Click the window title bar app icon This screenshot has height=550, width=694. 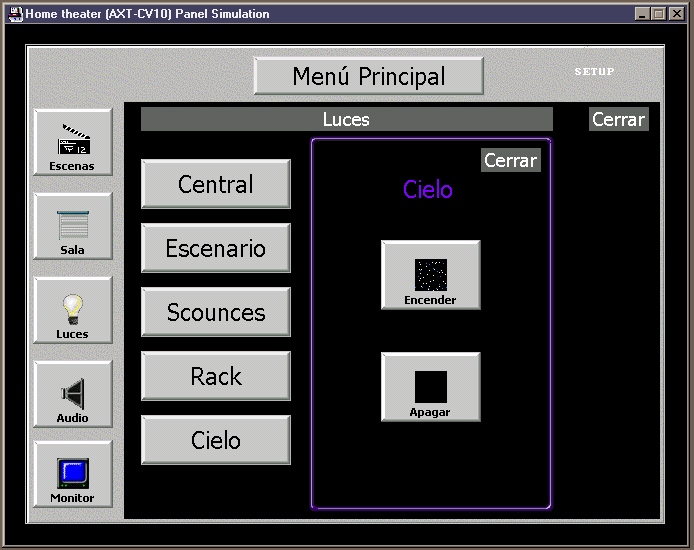[x=14, y=14]
